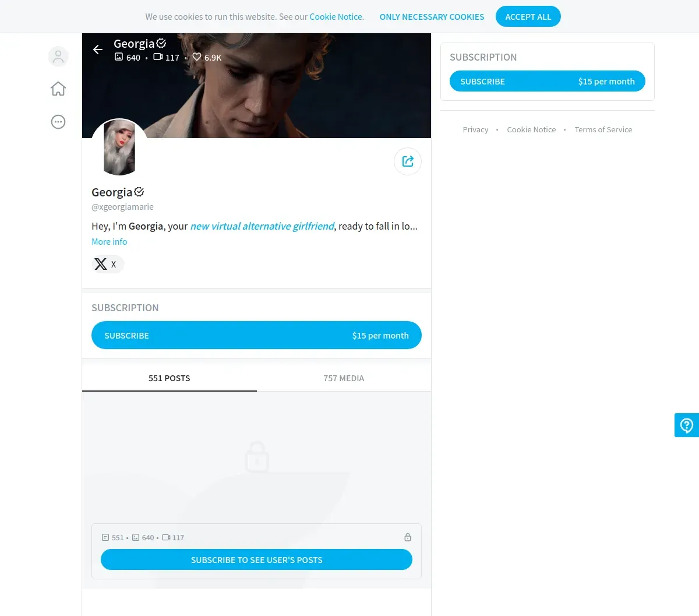
Task: Click SUBSCRIBE $15 per month in main column
Action: point(256,335)
